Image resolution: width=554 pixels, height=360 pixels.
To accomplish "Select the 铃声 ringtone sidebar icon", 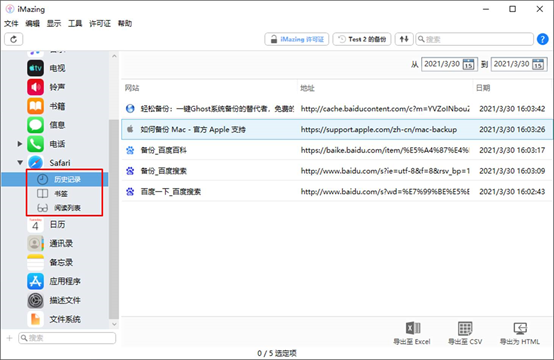I will tap(36, 87).
